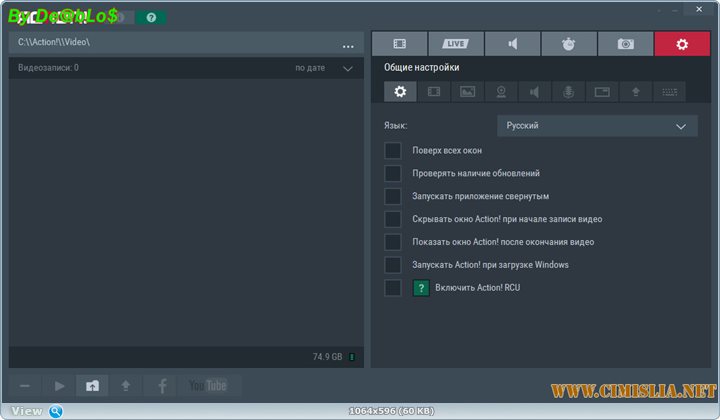Open the audio recording tab speaker icon
720x420 pixels.
(x=512, y=44)
